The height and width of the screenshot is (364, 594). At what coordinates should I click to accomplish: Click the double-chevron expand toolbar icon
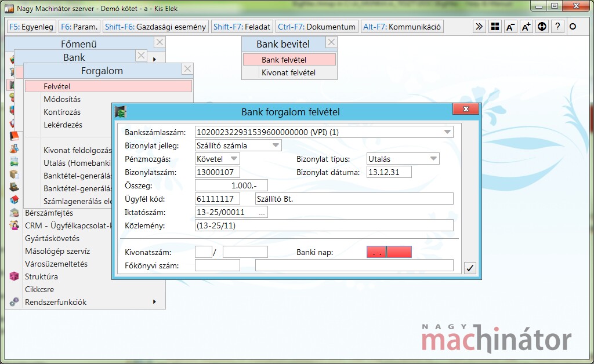[479, 27]
